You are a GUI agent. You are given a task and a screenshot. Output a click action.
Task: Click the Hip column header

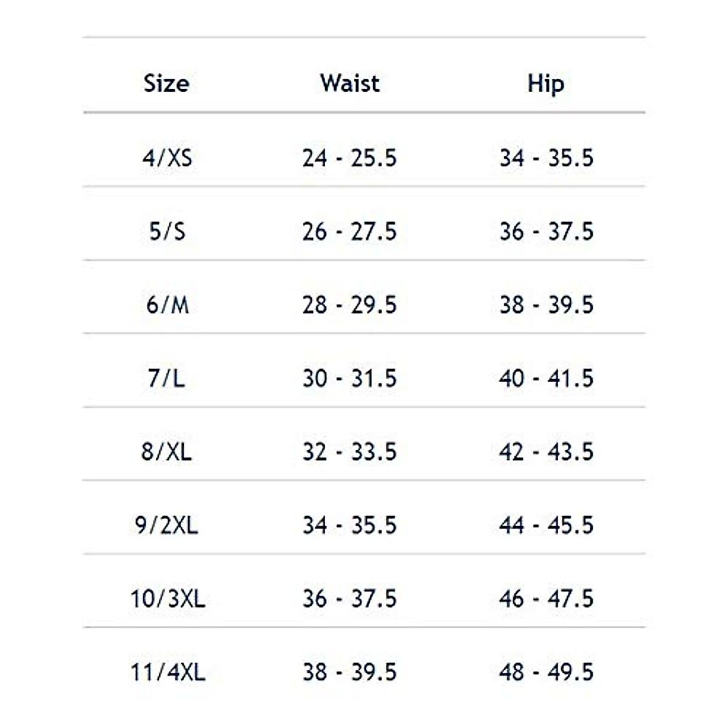click(545, 84)
